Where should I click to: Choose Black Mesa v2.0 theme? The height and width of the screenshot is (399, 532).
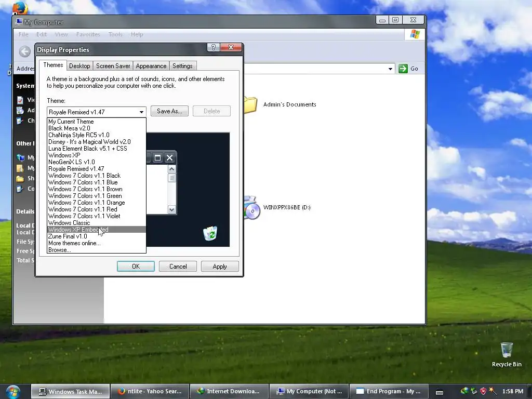(97, 128)
